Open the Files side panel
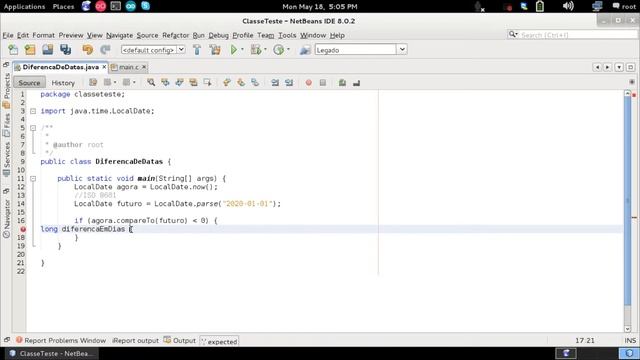640x360 pixels. click(x=6, y=125)
